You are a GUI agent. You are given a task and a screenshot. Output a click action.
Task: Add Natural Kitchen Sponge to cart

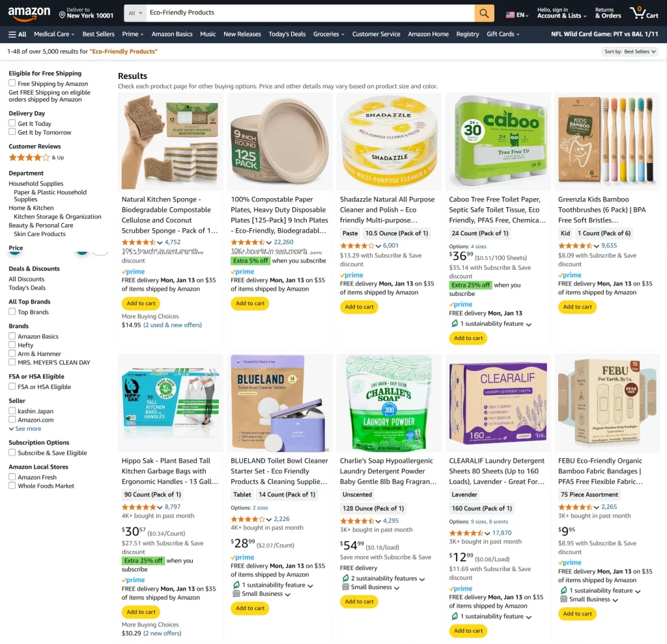click(141, 304)
